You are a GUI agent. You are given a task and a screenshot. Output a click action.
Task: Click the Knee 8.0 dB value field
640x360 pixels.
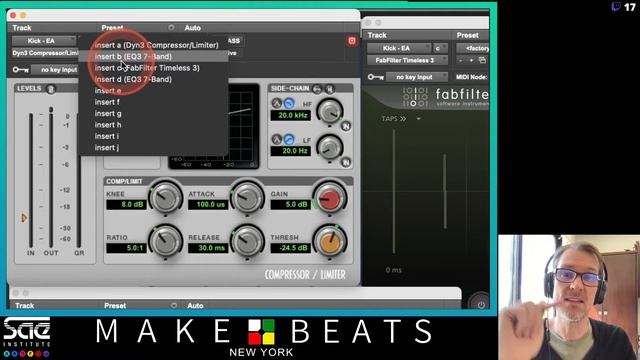pos(126,204)
